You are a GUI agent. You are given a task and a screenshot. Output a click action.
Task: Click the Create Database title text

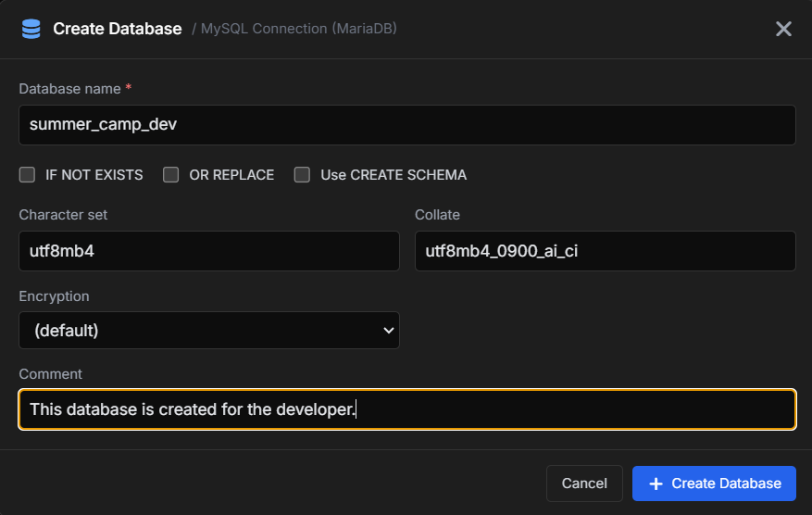(x=118, y=29)
